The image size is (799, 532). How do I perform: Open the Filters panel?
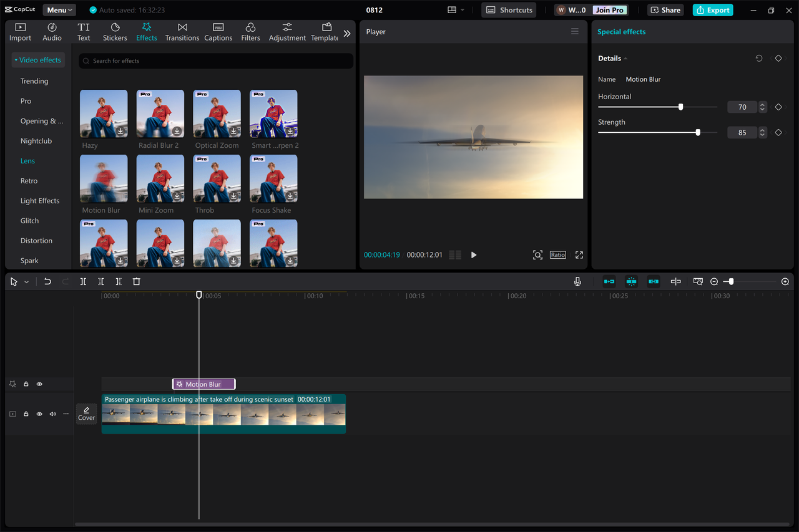pos(250,31)
